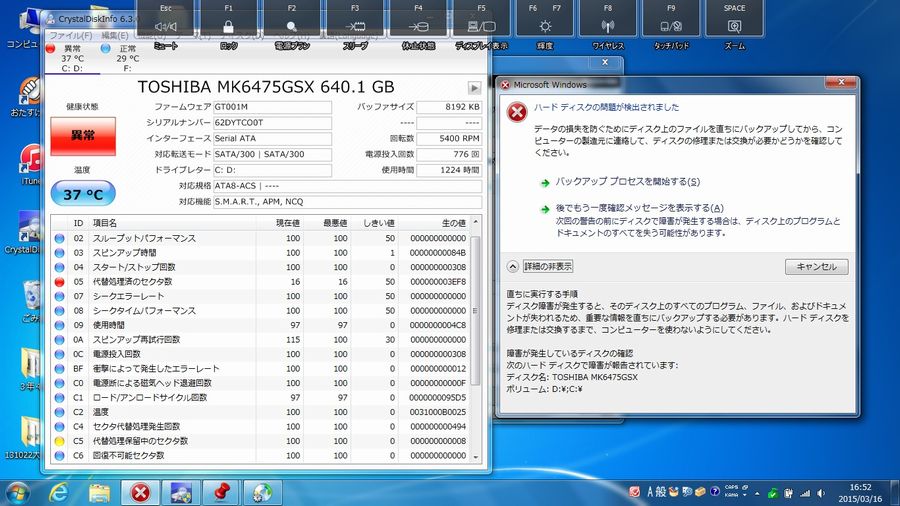This screenshot has width=900, height=506.
Task: Click the SMART list scrollbar up arrow
Action: pyautogui.click(x=475, y=221)
